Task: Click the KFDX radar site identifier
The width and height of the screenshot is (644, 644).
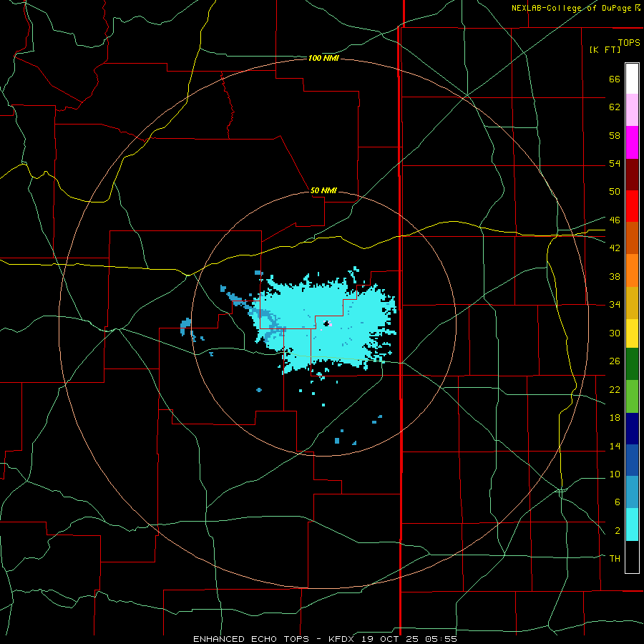Action: tap(343, 639)
